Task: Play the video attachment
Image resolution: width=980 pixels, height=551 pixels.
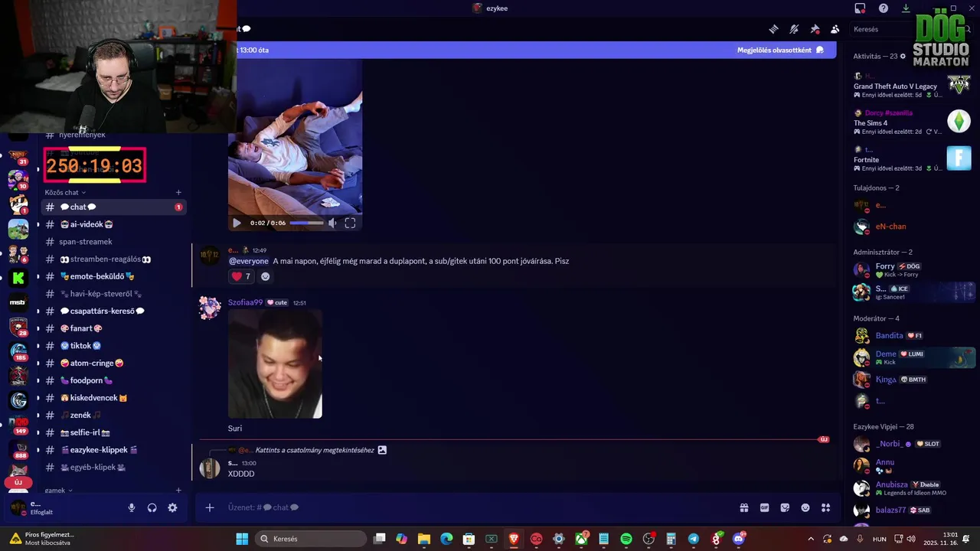Action: pos(237,223)
